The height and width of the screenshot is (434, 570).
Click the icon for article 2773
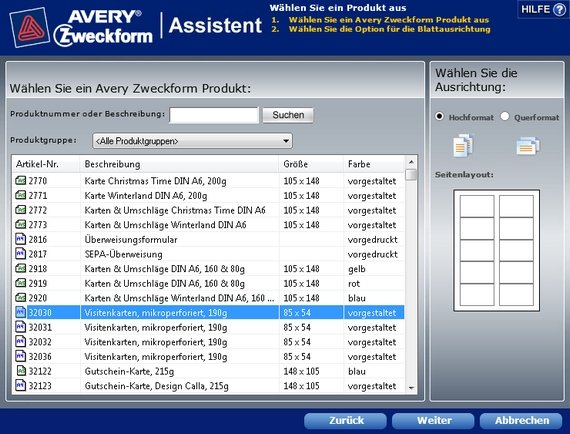[21, 224]
